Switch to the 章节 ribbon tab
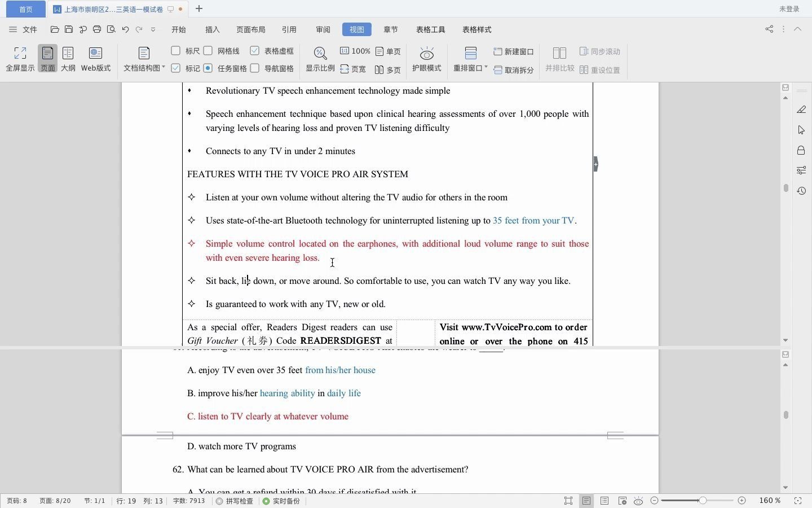Viewport: 812px width, 508px height. tap(391, 29)
